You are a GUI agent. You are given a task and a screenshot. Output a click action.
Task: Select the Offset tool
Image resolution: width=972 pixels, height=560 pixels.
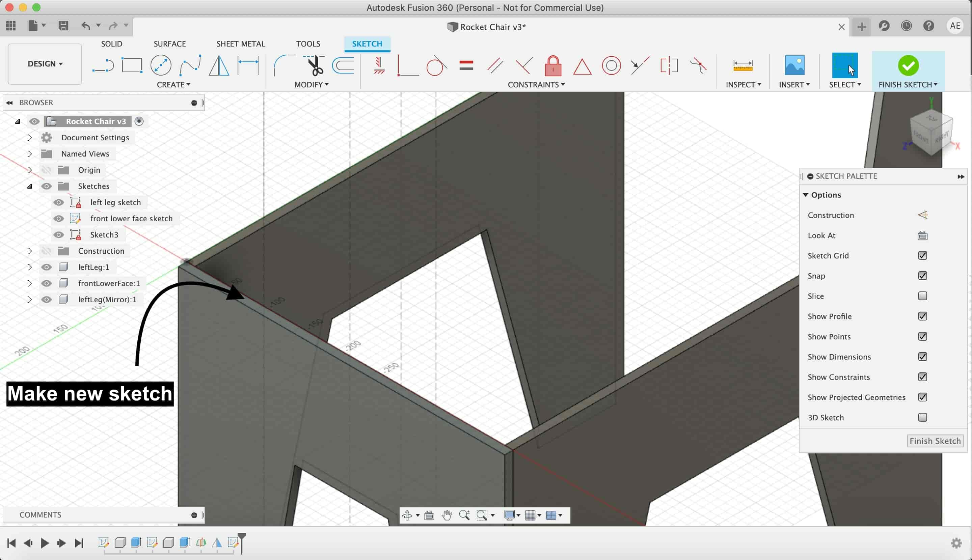[343, 65]
